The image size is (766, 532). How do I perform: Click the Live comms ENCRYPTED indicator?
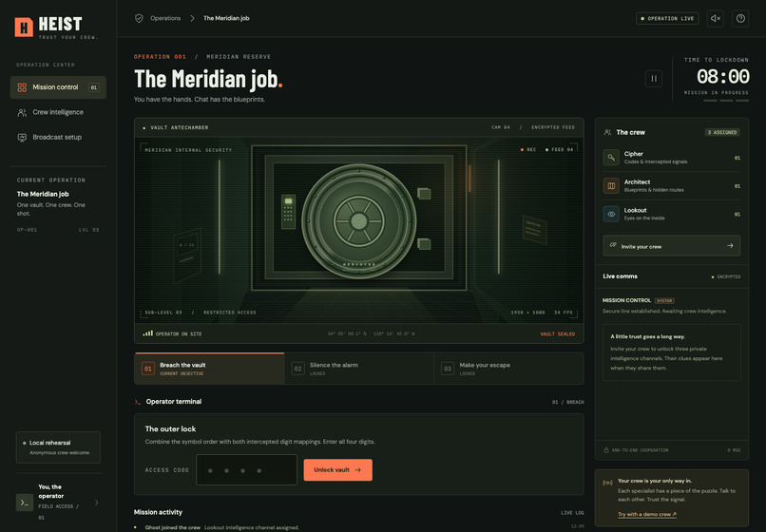pyautogui.click(x=726, y=277)
